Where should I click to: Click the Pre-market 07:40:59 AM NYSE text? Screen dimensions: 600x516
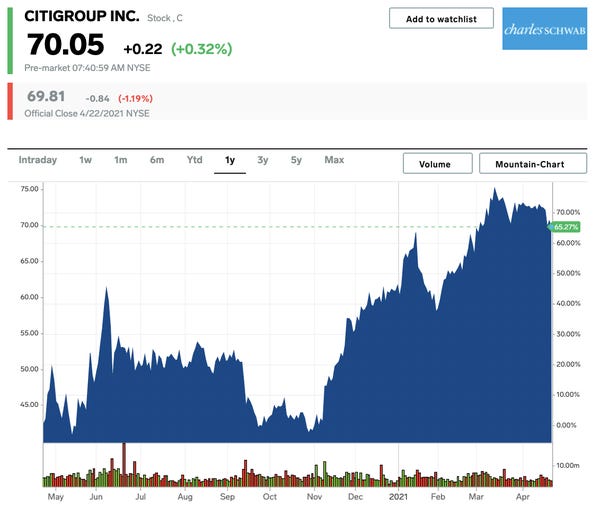click(87, 68)
